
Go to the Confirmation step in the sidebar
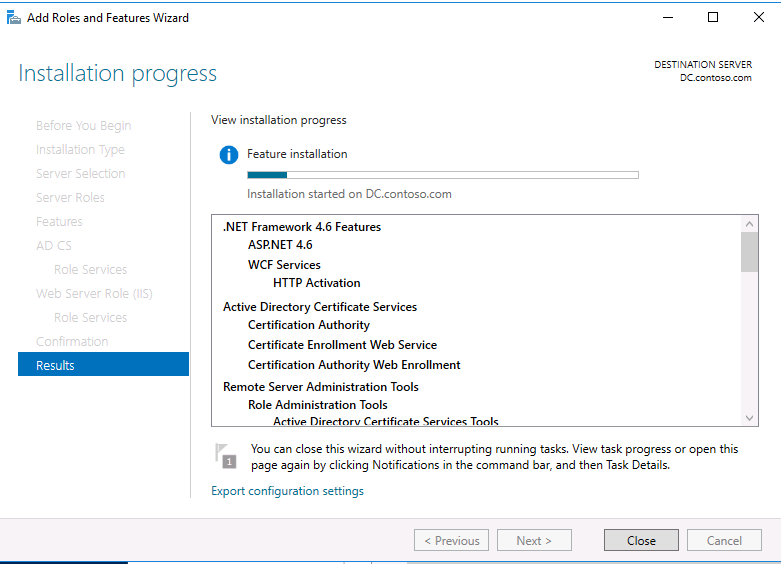point(72,341)
